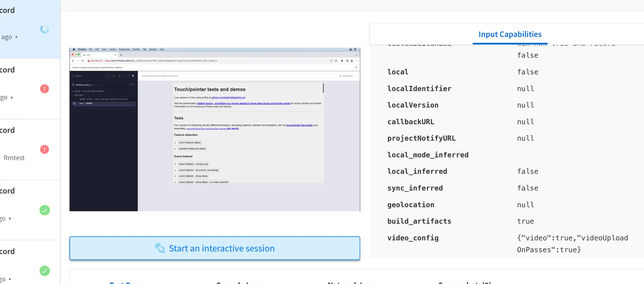Open Chrome's three-dot menu
This screenshot has height=284, width=644.
[x=357, y=61]
